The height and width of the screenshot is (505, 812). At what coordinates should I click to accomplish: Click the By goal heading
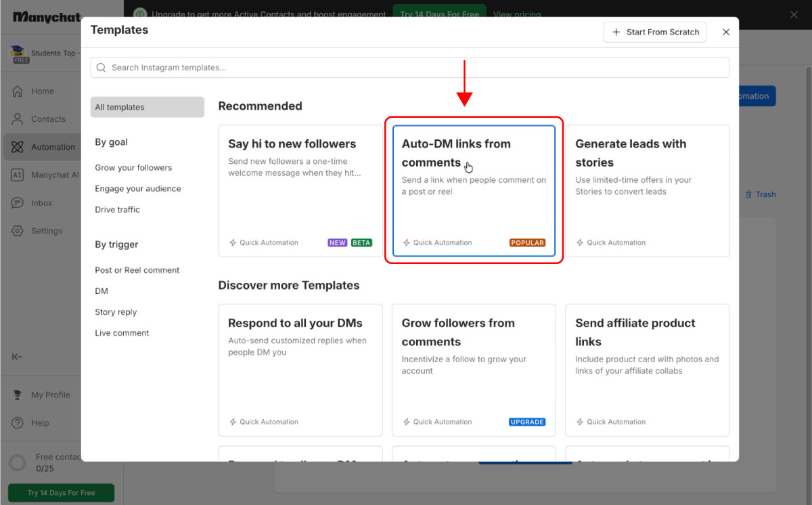click(112, 142)
